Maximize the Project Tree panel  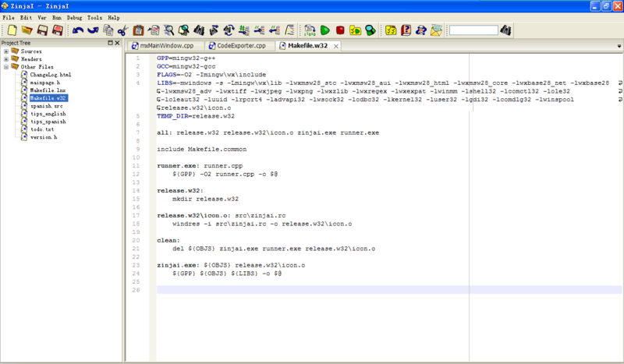pyautogui.click(x=110, y=43)
